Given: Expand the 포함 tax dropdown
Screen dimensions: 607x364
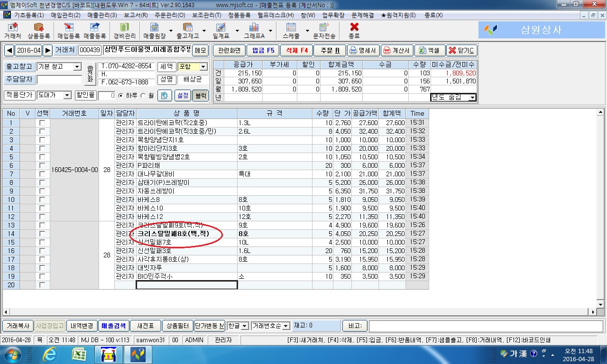Looking at the screenshot, I should 203,67.
